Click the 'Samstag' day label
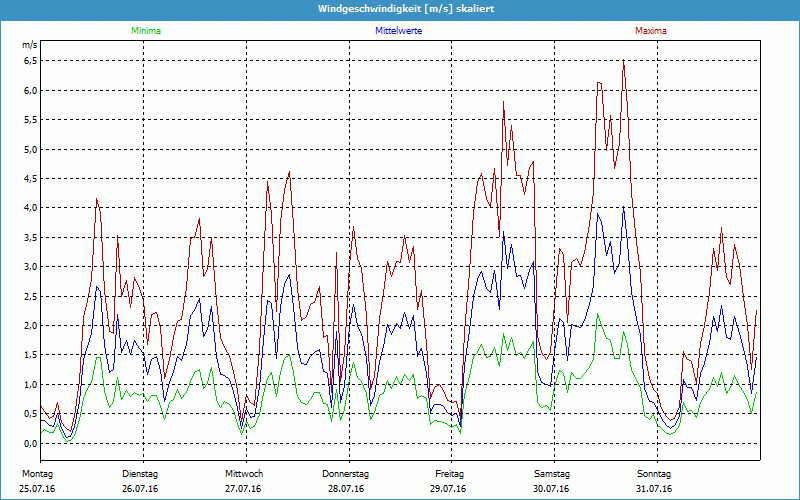800x500 pixels. click(552, 474)
